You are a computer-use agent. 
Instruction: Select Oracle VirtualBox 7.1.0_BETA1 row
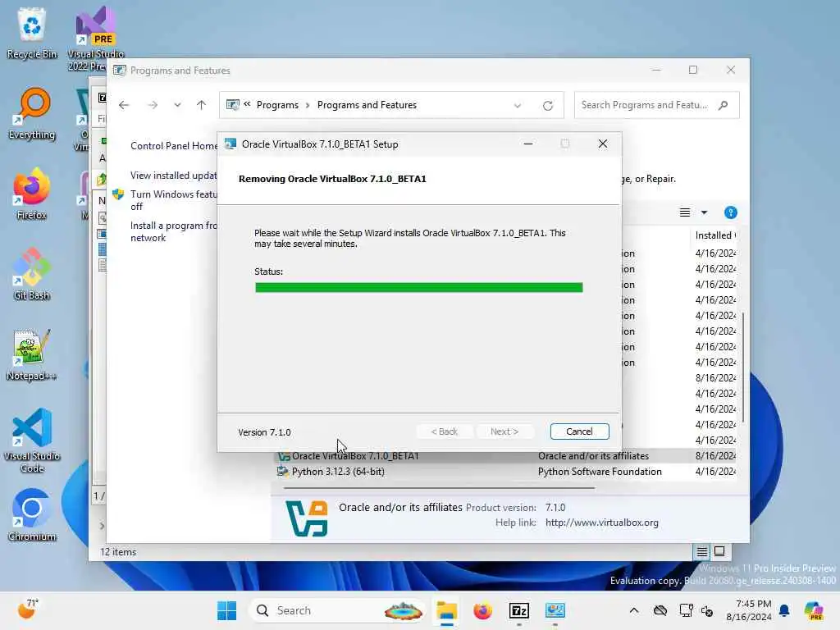tap(506, 456)
